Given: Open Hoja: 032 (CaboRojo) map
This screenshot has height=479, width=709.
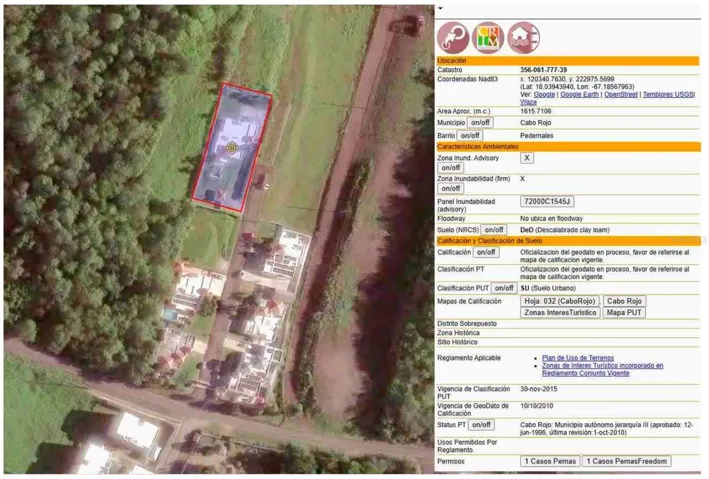Looking at the screenshot, I should point(560,301).
